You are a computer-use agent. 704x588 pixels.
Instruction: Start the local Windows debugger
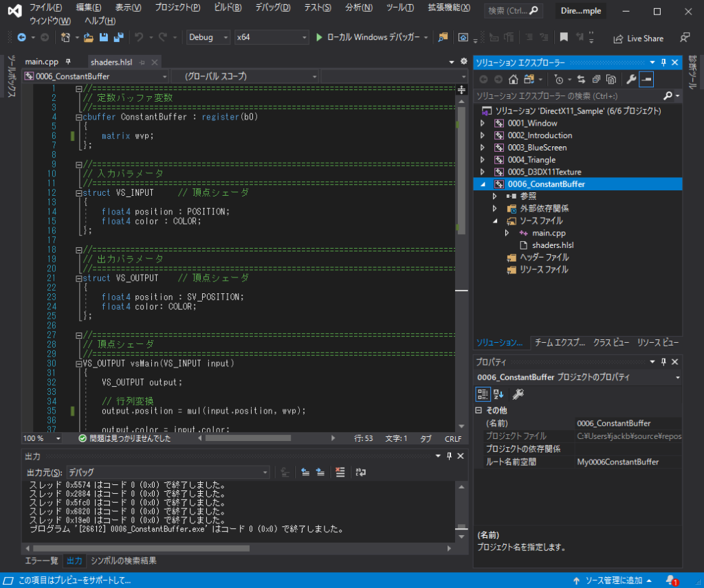point(371,38)
